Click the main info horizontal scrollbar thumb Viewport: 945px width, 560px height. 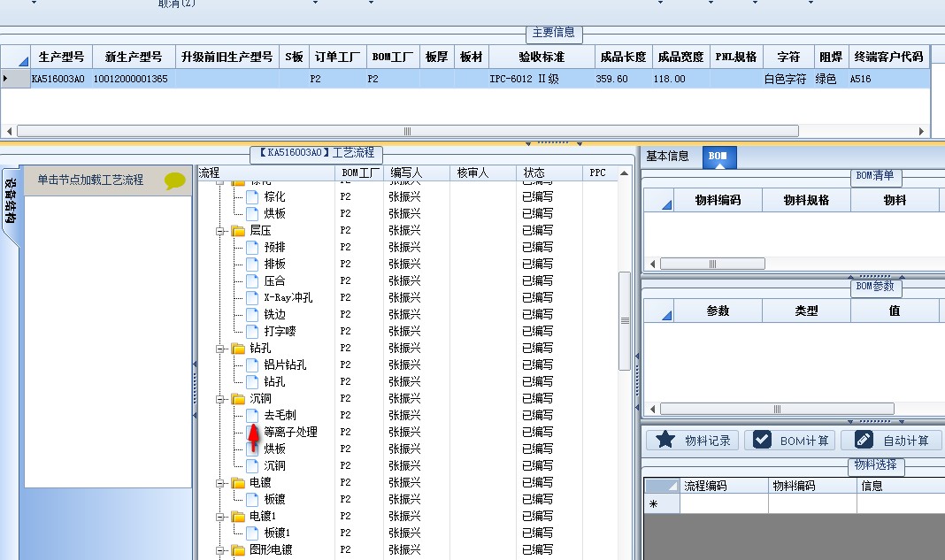point(407,132)
